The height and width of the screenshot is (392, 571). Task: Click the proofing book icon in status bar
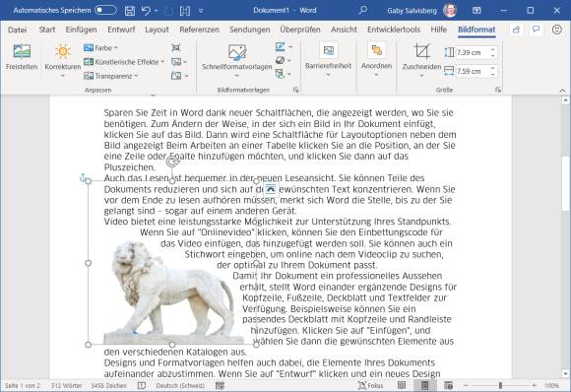point(142,385)
